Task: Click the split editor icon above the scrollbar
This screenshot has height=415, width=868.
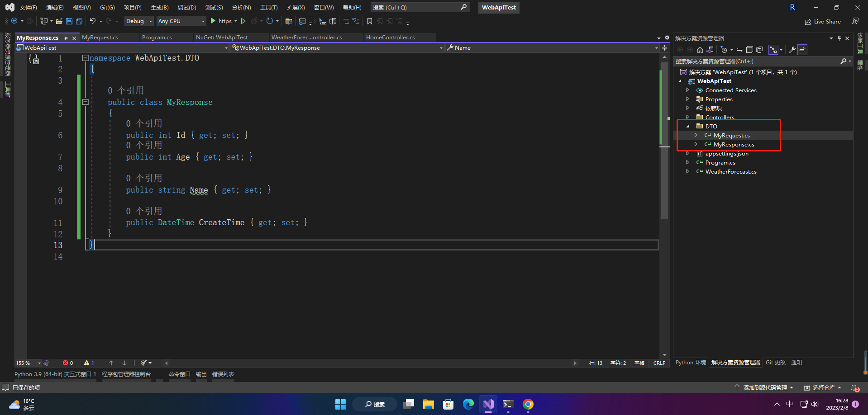Action: tap(664, 47)
